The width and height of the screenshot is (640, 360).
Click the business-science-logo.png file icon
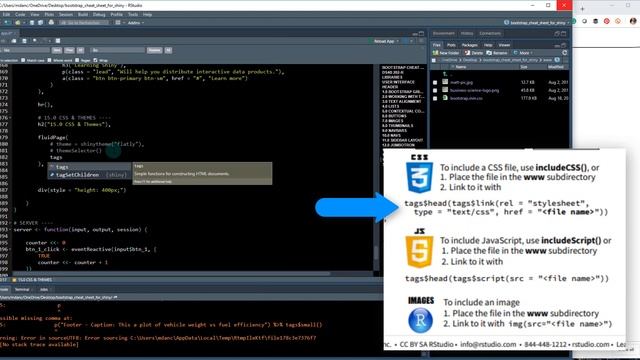pos(445,90)
